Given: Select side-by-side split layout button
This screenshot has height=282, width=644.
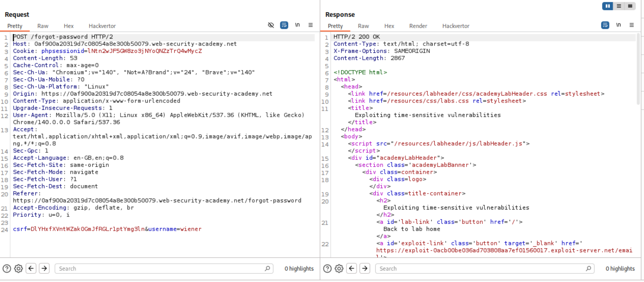Looking at the screenshot, I should (607, 6).
